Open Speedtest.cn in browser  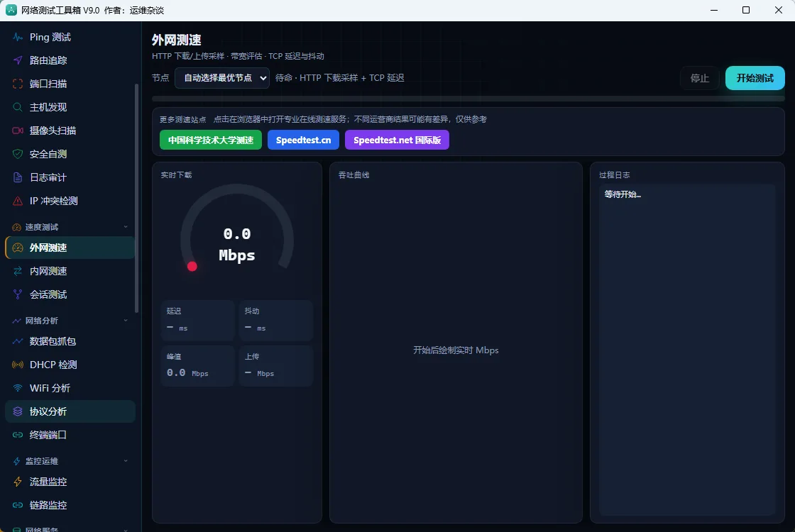(303, 140)
